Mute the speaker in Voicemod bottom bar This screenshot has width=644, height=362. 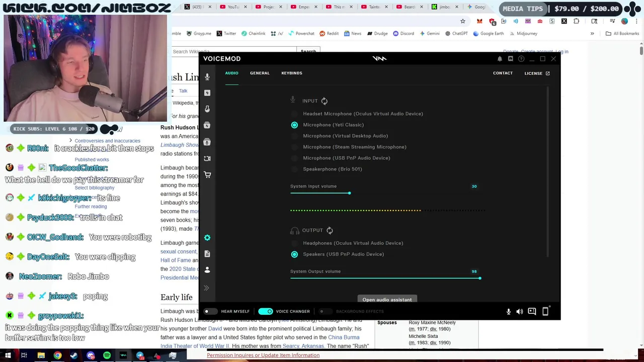point(520,312)
